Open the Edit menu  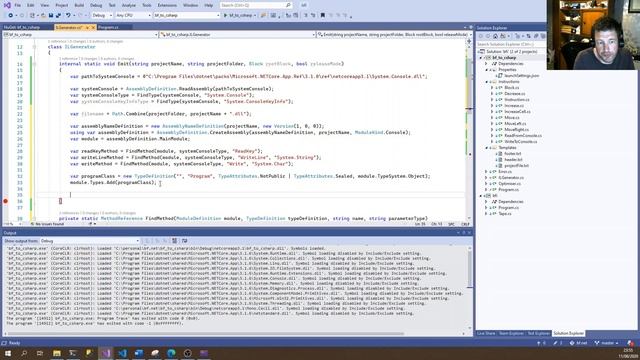click(31, 5)
